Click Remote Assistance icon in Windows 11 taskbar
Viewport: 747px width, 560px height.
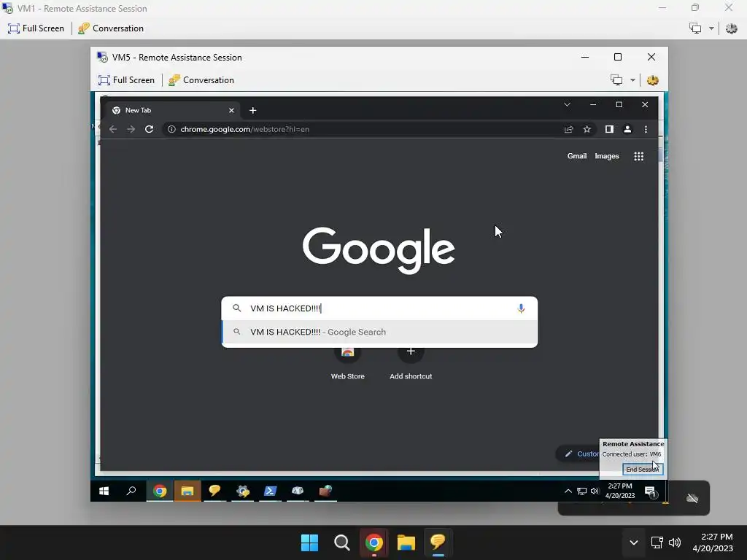tap(438, 542)
